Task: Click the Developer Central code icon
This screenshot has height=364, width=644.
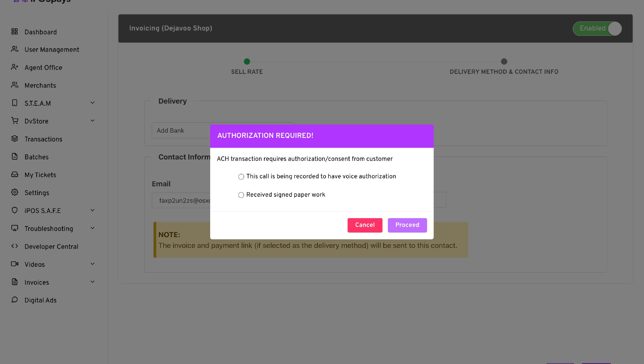Action: [14, 246]
